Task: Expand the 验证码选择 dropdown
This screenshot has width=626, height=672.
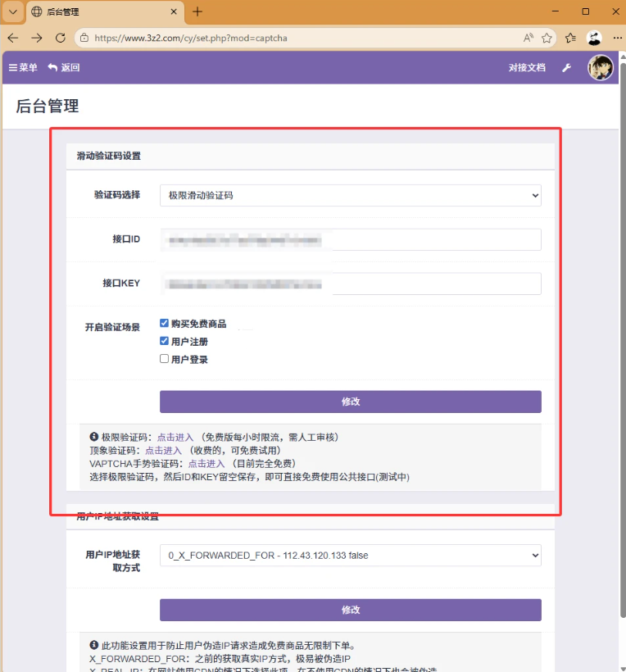Action: (351, 195)
